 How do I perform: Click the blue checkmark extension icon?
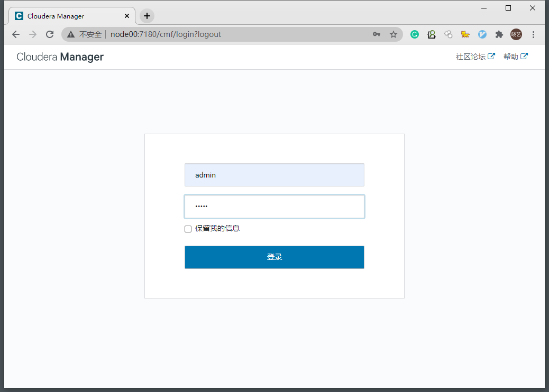[x=482, y=34]
